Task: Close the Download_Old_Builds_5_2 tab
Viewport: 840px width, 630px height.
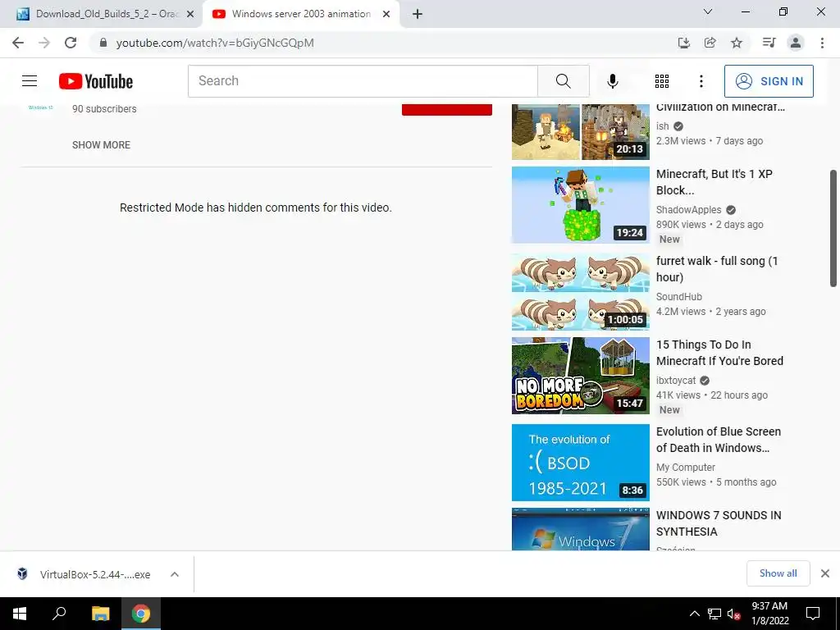Action: point(190,15)
